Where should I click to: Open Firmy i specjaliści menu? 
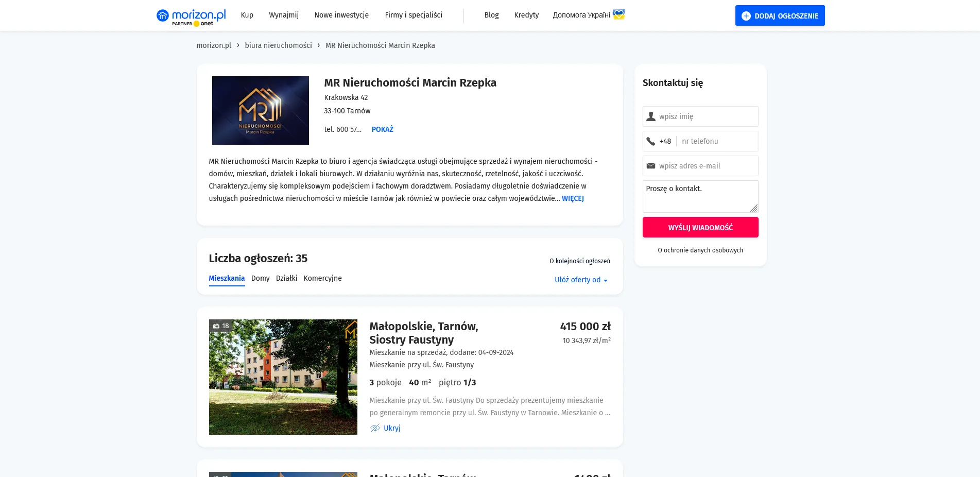(414, 15)
